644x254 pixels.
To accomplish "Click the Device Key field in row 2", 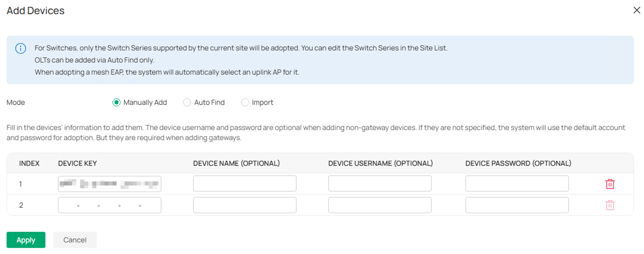I will [x=109, y=205].
